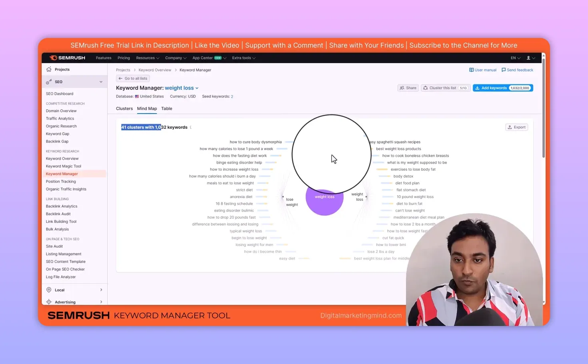Open the Pricing menu item
The width and height of the screenshot is (588, 364).
tap(124, 58)
